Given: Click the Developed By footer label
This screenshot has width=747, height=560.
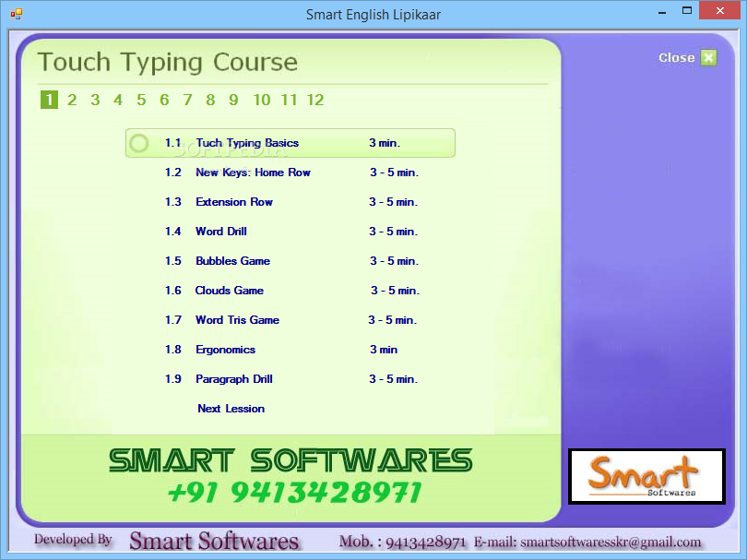Looking at the screenshot, I should coord(73,540).
